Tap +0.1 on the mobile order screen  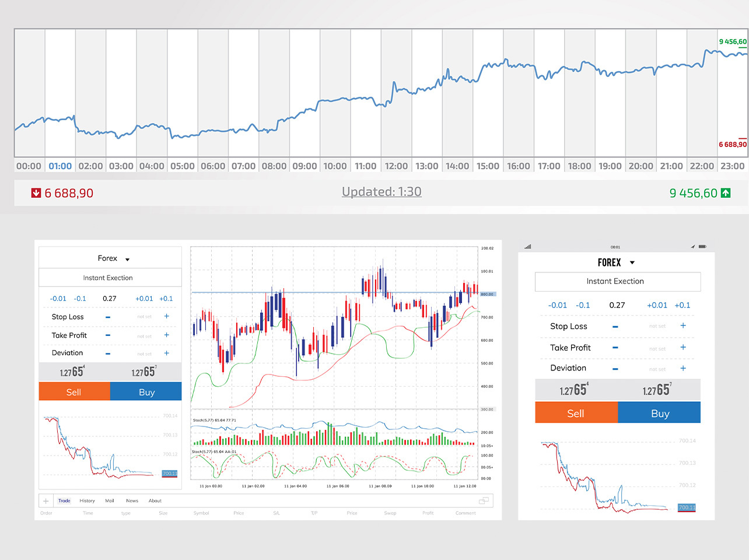pyautogui.click(x=682, y=305)
